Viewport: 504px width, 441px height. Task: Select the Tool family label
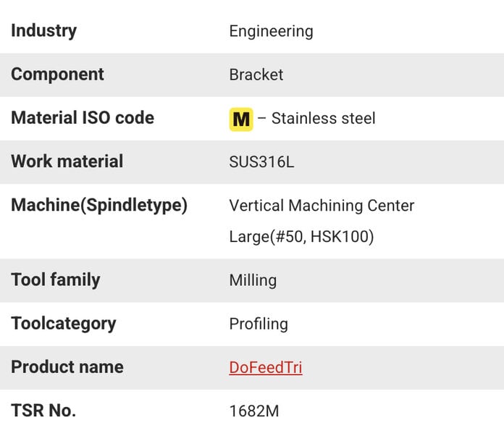(55, 280)
